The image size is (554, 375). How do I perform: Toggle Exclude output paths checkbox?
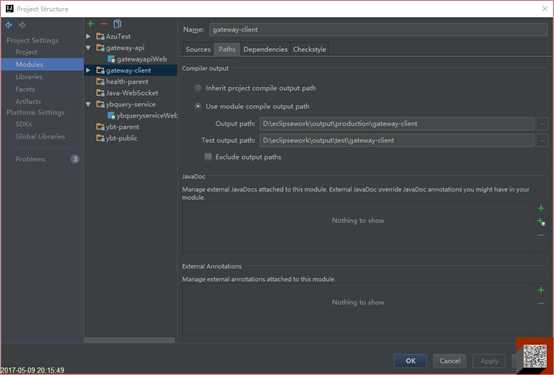[208, 157]
